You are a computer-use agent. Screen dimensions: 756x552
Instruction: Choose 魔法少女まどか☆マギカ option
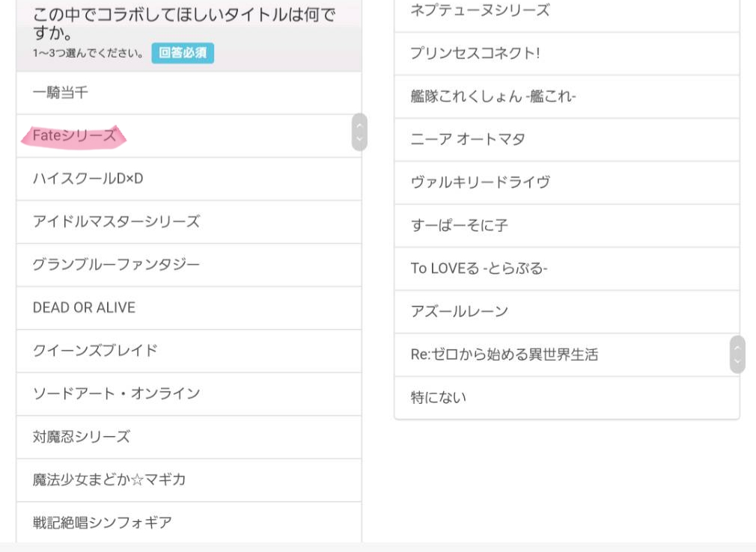pos(109,479)
